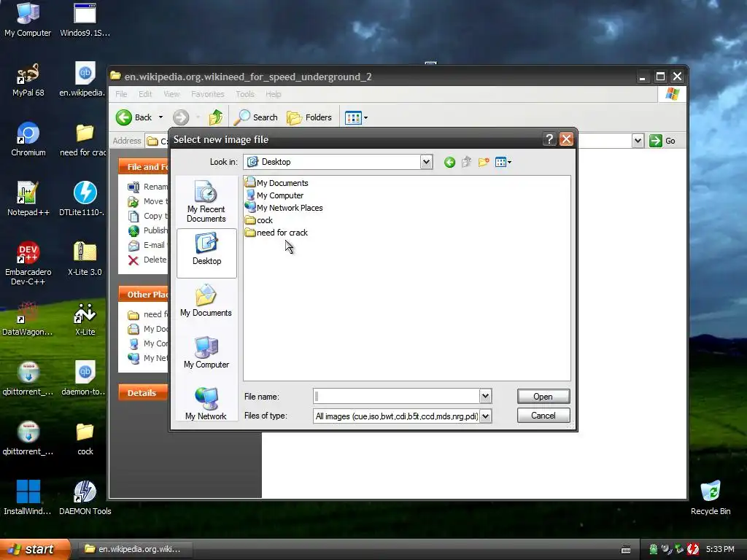Toggle Folders pane in Explorer toolbar
Viewport: 747px width, 560px height.
[x=309, y=117]
